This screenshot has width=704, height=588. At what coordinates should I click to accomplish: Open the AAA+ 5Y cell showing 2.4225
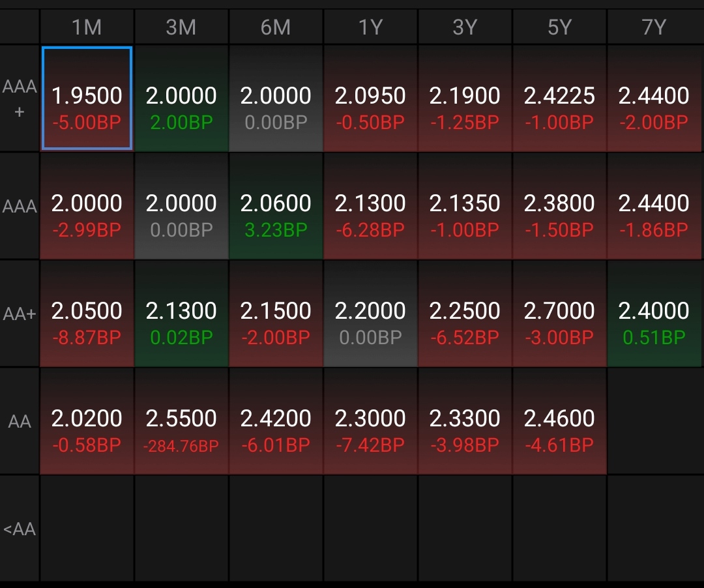[559, 98]
